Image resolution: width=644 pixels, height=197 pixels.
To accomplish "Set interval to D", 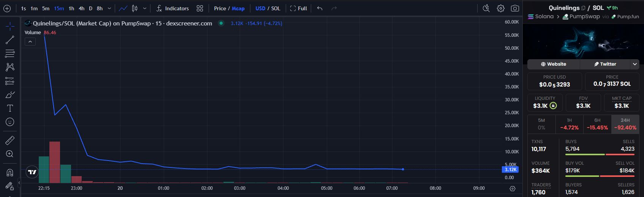I will 90,8.
